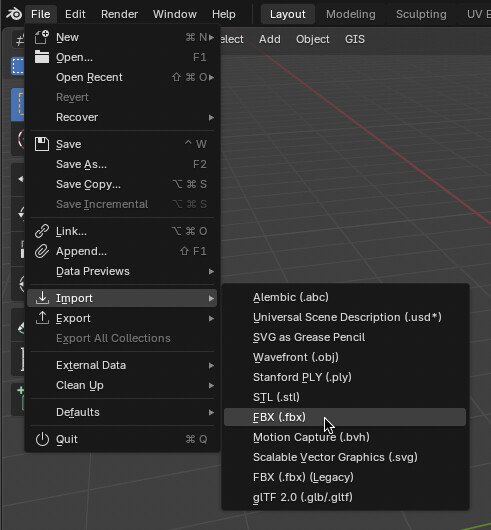Expand the External Data submenu
491x530 pixels.
coord(122,365)
